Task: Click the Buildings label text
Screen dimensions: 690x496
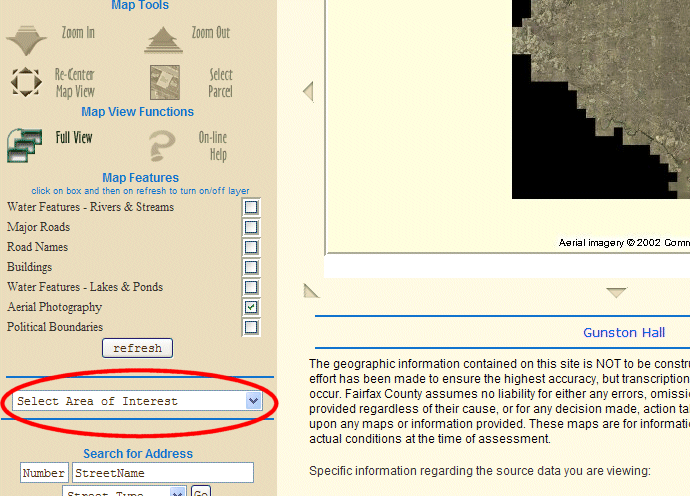Action: (29, 267)
